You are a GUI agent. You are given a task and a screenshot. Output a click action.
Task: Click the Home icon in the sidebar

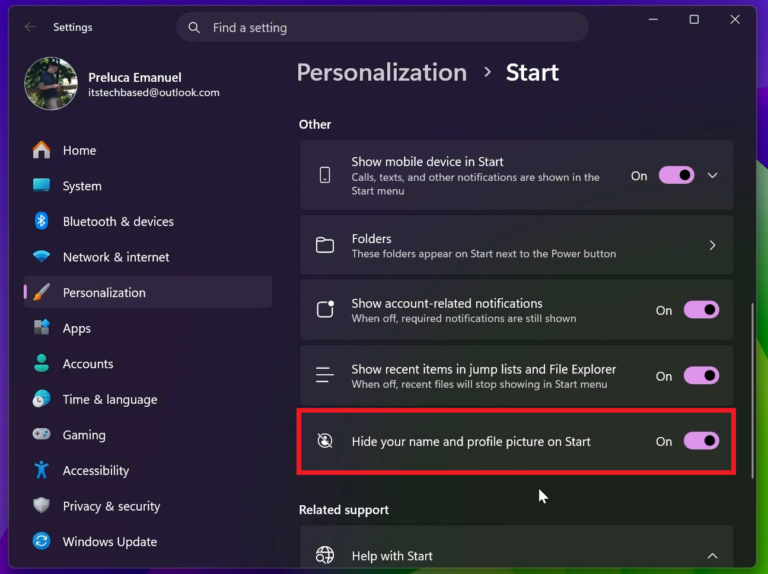(42, 150)
